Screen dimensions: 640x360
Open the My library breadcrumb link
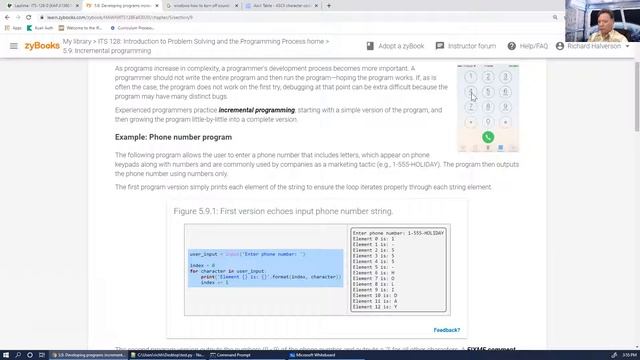(x=77, y=42)
